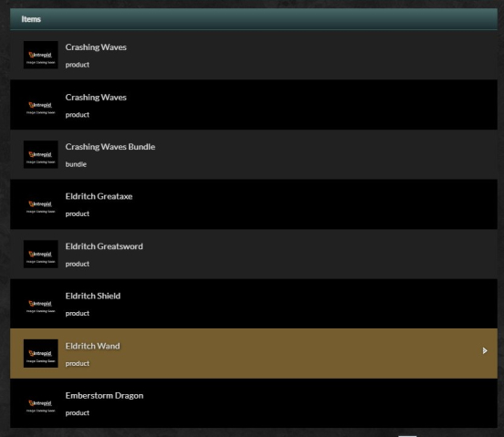Click the bundle type label
The height and width of the screenshot is (437, 504).
(76, 164)
